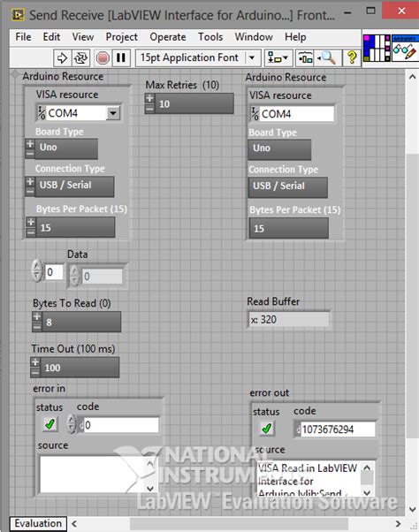Screen dimensions: 419x532
Task: Click front panel vertical scroll up arrow
Action: click(x=412, y=77)
